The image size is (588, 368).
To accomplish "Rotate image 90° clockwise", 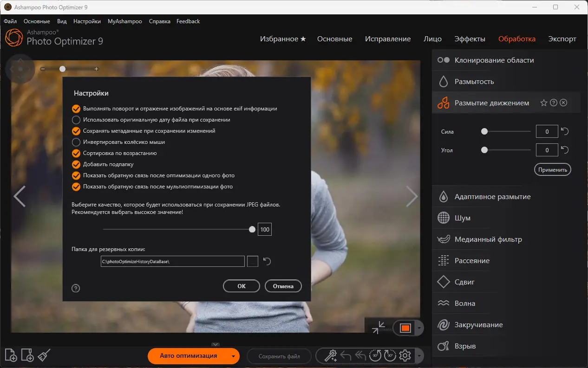I will [x=390, y=356].
